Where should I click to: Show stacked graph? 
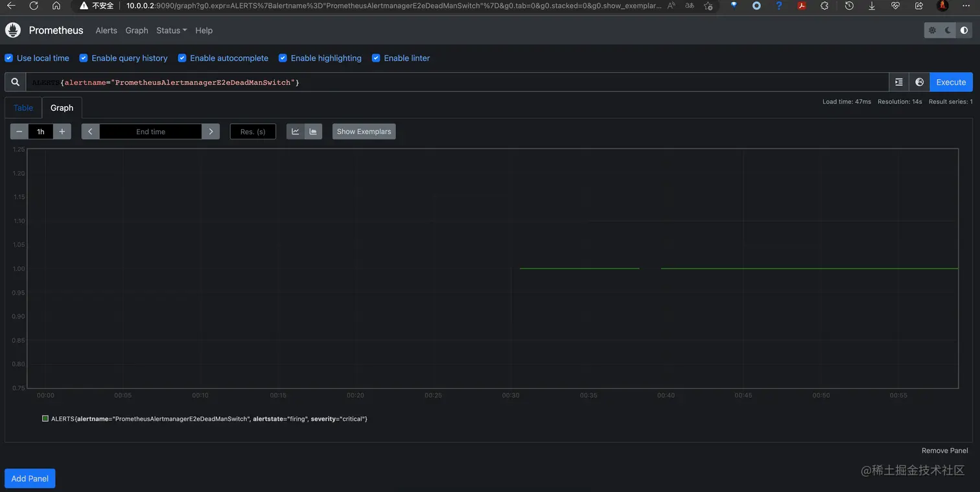tap(313, 132)
